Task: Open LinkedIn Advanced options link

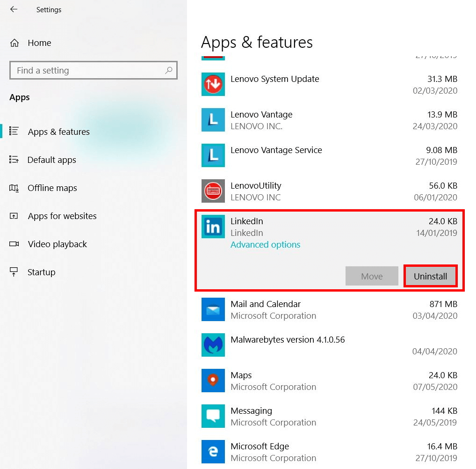Action: click(265, 245)
